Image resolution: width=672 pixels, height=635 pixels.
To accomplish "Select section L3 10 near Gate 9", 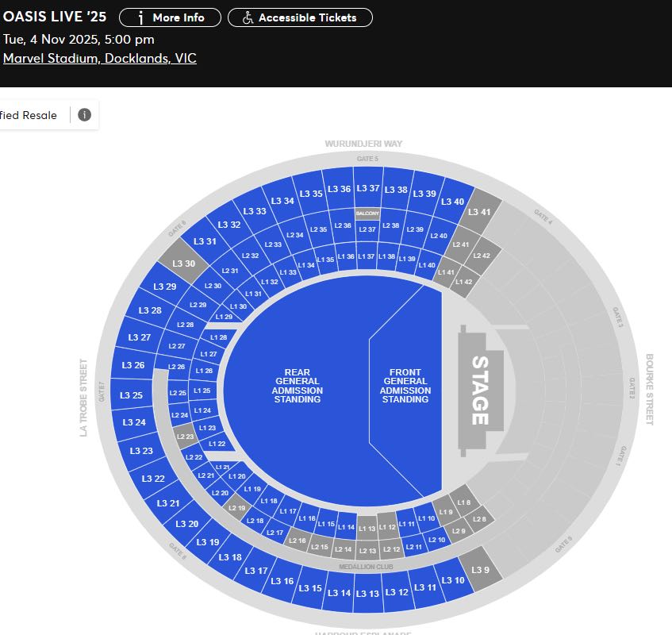I will [453, 580].
